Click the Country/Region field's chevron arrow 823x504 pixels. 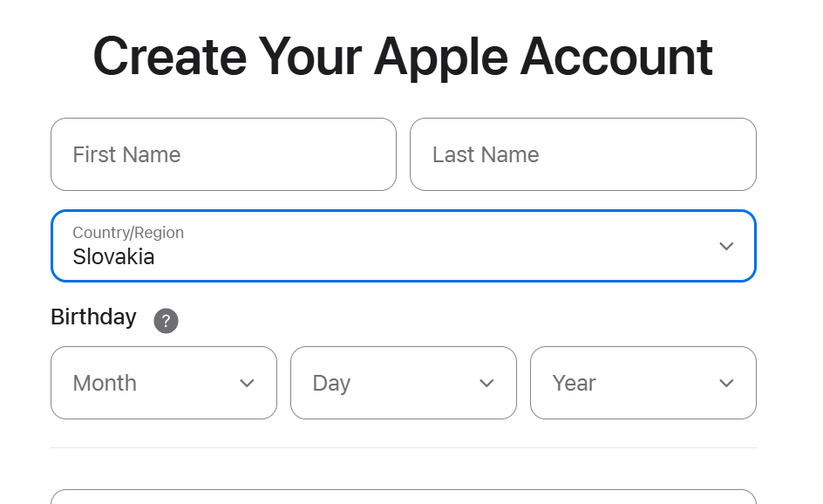(x=726, y=246)
